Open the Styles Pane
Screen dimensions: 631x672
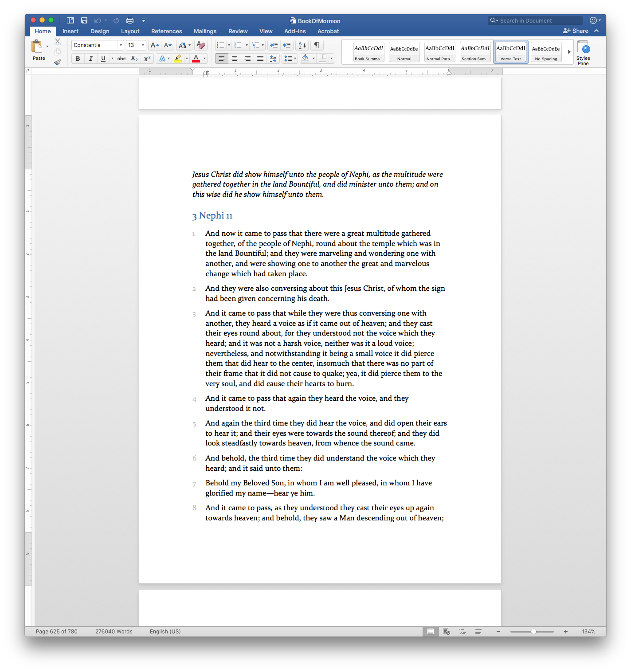pos(583,53)
